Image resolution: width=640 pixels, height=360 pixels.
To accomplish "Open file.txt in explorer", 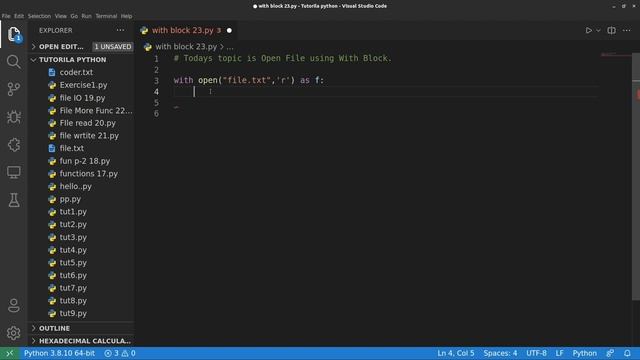I will coord(71,148).
